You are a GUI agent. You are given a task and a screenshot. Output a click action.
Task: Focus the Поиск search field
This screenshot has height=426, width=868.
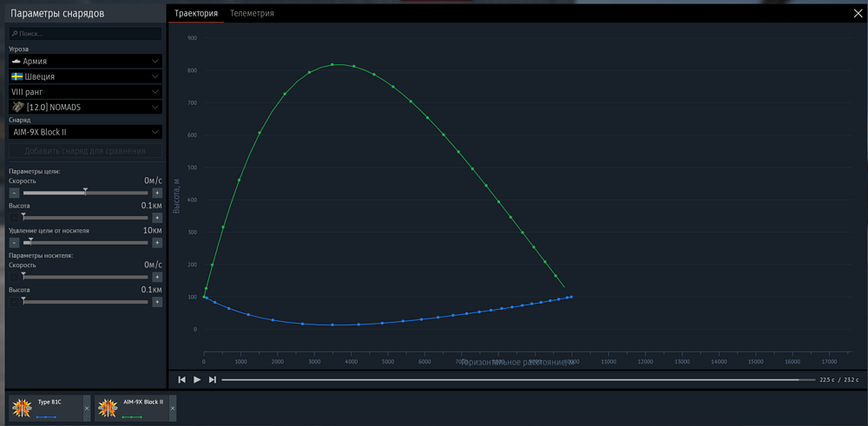click(86, 34)
